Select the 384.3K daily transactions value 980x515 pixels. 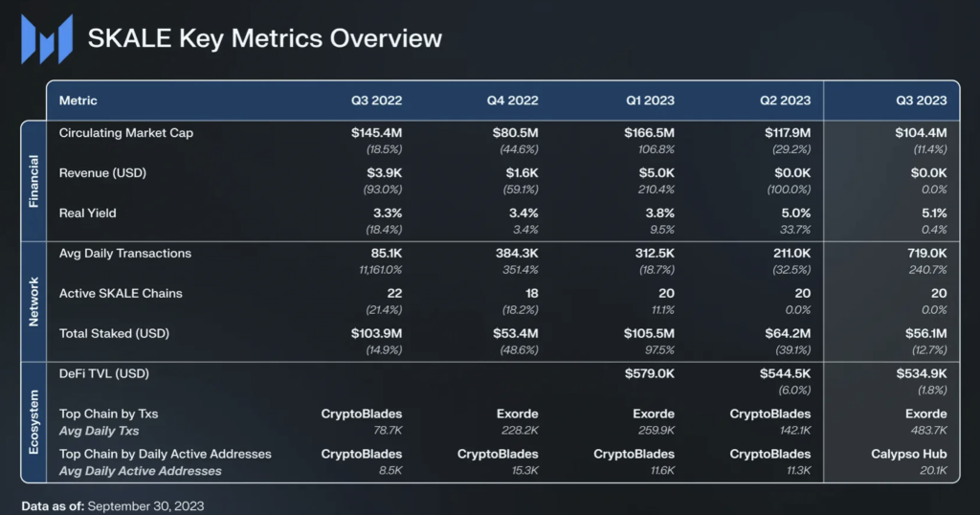tap(517, 254)
